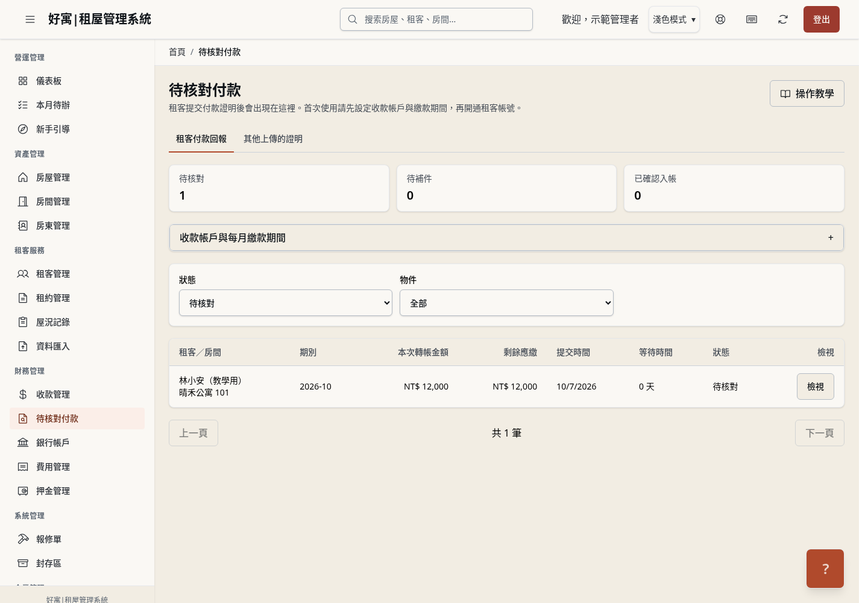The width and height of the screenshot is (868, 603).
Task: Click the 已確認入帳 count card
Action: click(x=734, y=188)
